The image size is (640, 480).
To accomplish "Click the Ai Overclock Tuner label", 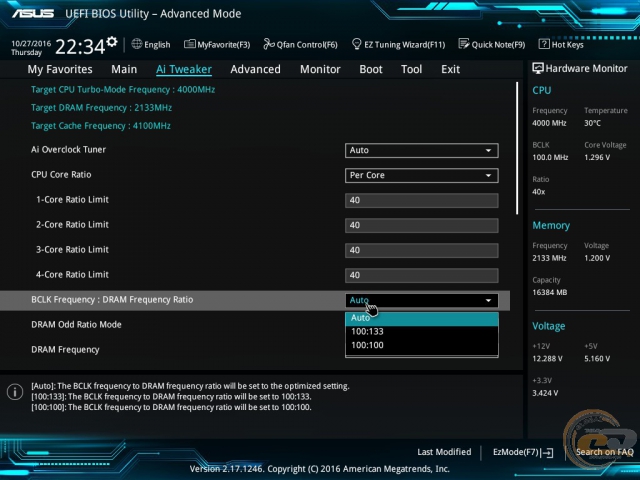I will [68, 149].
